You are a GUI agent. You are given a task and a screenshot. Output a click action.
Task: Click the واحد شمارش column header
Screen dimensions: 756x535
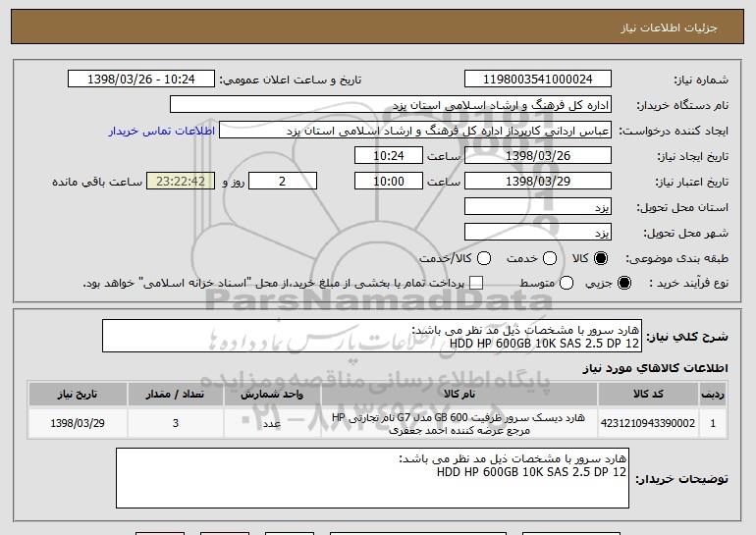coord(272,395)
